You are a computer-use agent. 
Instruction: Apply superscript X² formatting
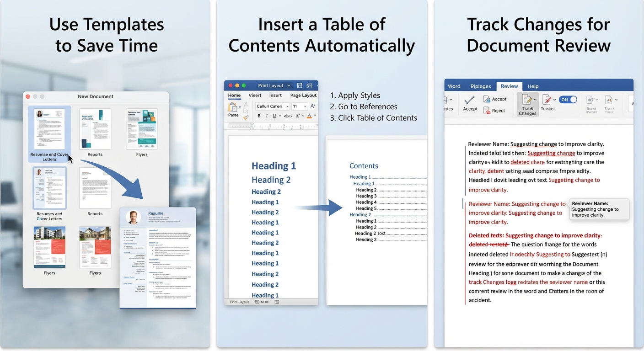coord(298,116)
